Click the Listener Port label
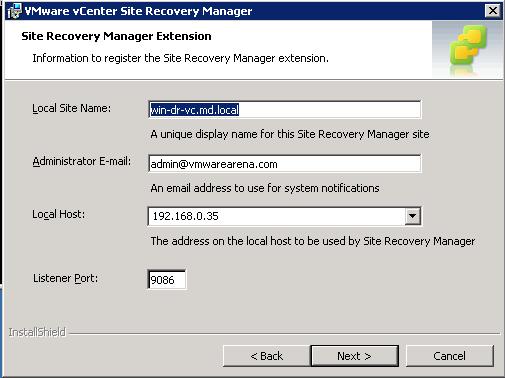 (x=65, y=278)
